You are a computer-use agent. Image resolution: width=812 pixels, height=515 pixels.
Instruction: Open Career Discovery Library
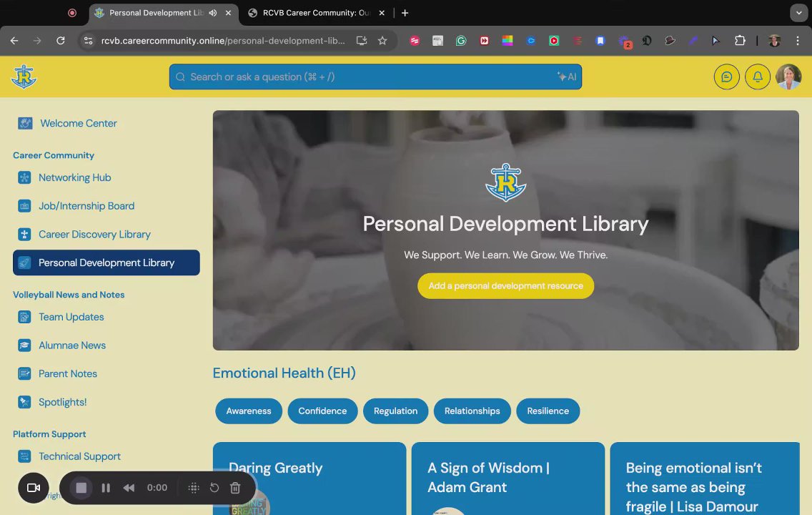(94, 235)
